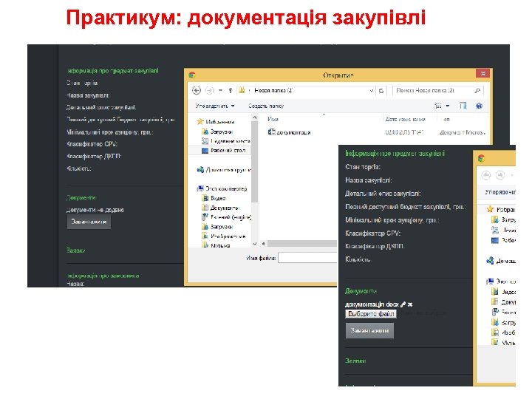Click the Заявки heading in the left page
The image size is (532, 399).
point(75,250)
